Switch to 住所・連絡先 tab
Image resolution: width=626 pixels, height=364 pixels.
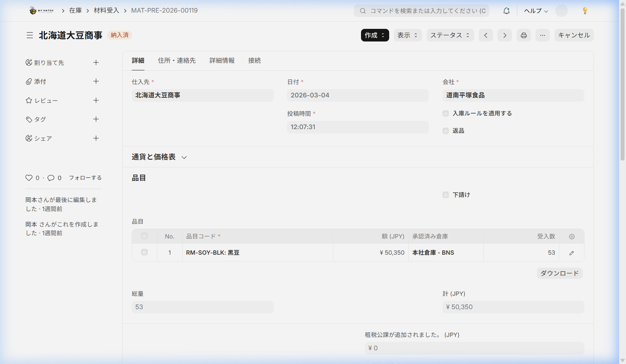[177, 61]
